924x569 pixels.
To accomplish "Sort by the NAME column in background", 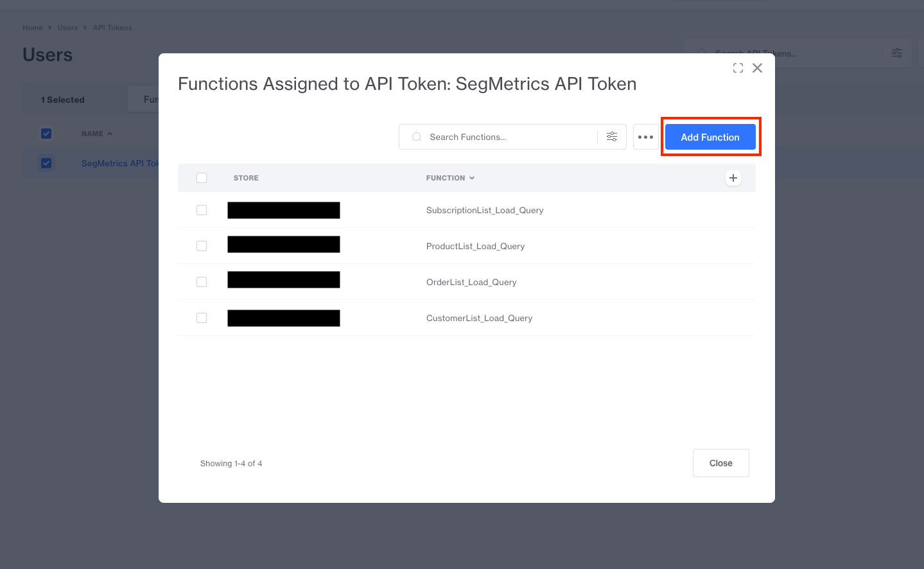I will click(96, 134).
